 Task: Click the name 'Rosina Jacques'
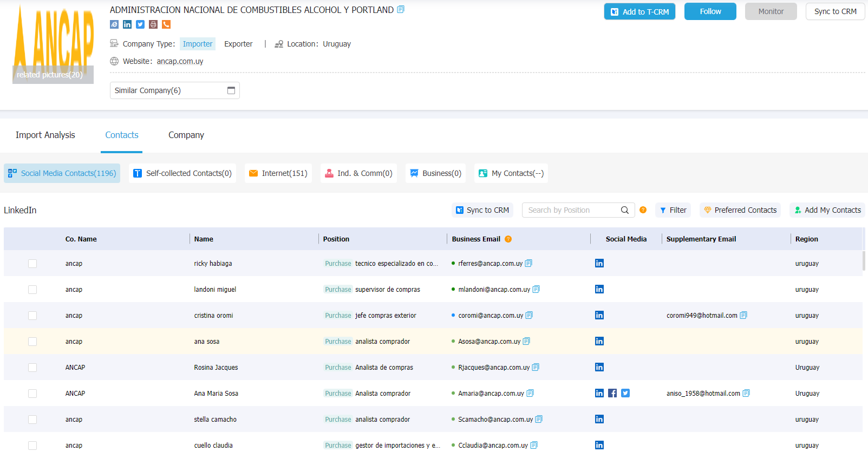216,368
